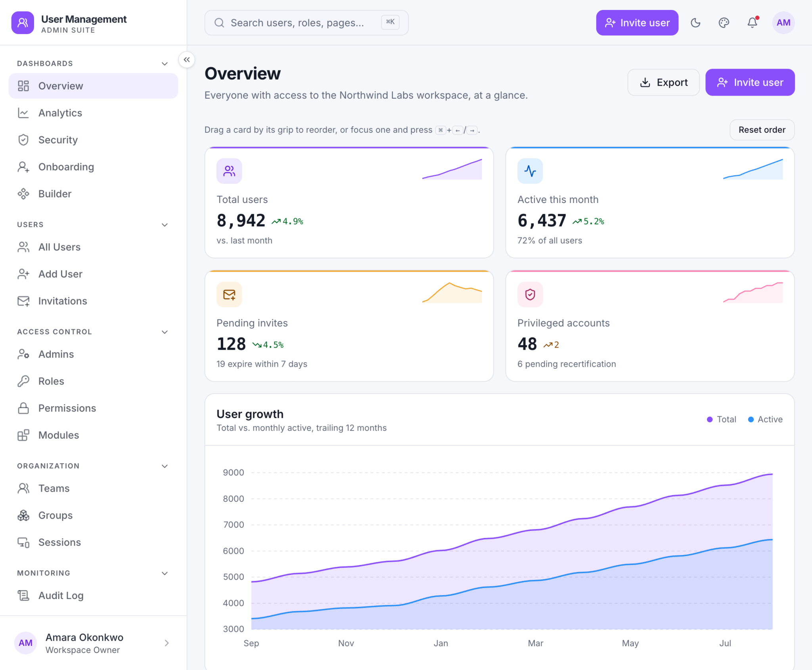
Task: Click the Pending invites sparkline chart
Action: point(452,293)
